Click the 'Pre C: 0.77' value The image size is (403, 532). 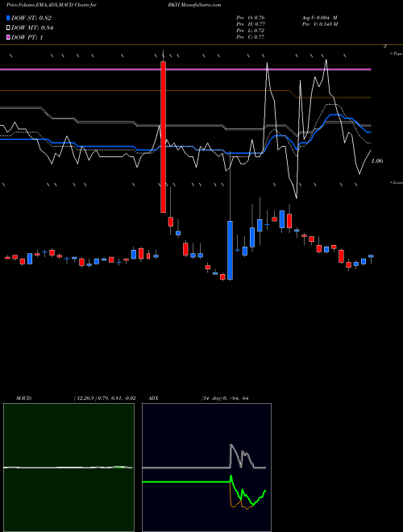[251, 37]
